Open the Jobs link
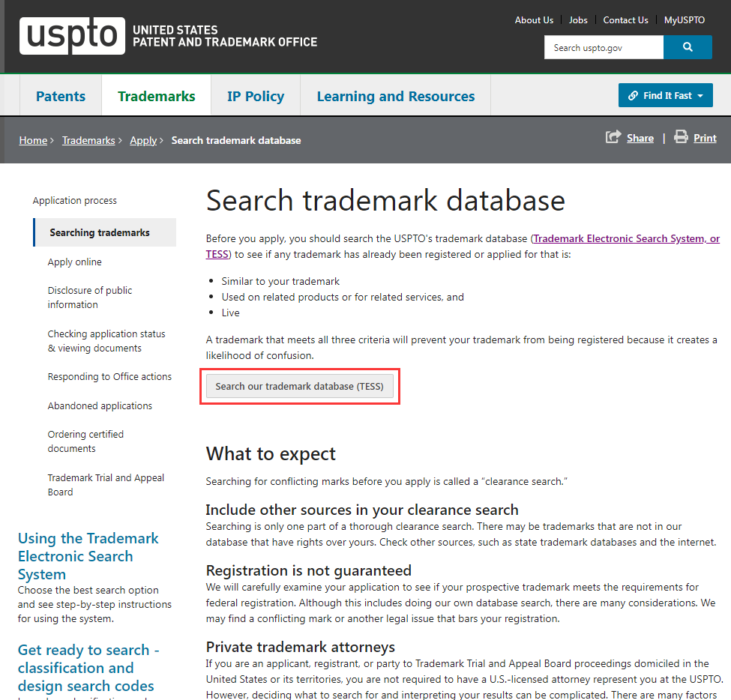731x700 pixels. 578,20
